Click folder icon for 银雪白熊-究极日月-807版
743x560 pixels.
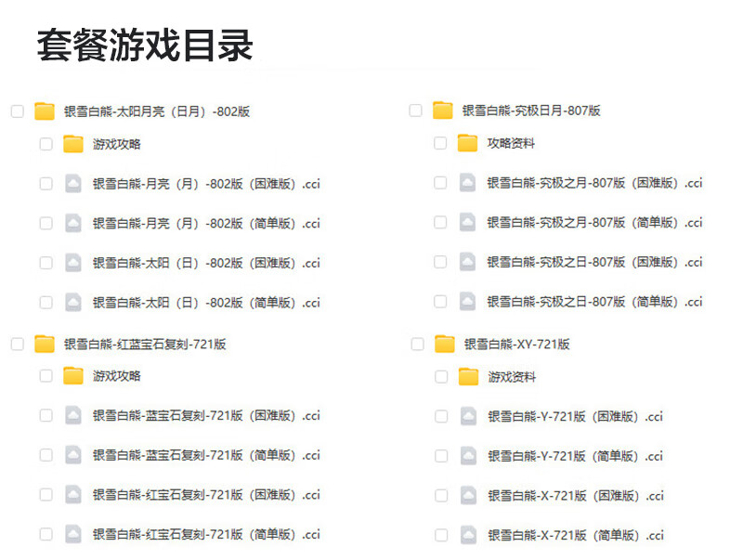[x=443, y=111]
